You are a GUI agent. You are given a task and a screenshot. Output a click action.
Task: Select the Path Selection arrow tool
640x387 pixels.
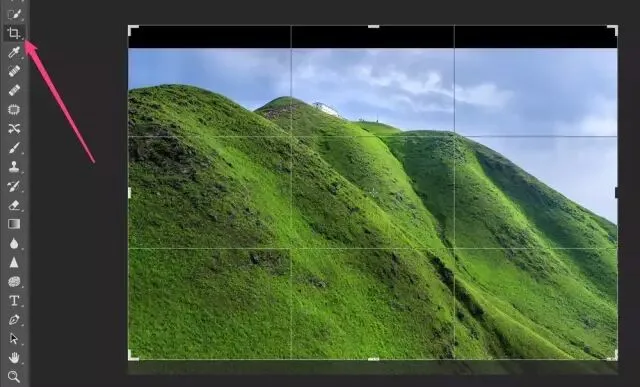[14, 339]
